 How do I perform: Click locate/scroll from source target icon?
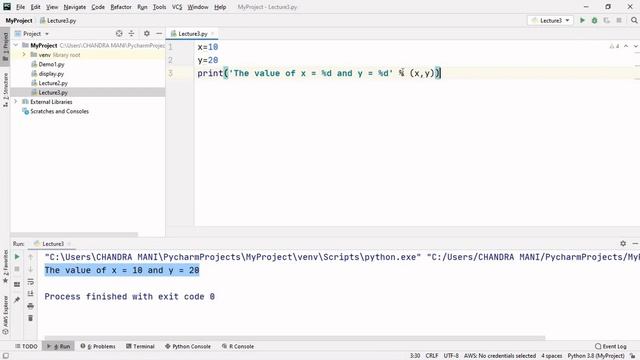[x=119, y=33]
